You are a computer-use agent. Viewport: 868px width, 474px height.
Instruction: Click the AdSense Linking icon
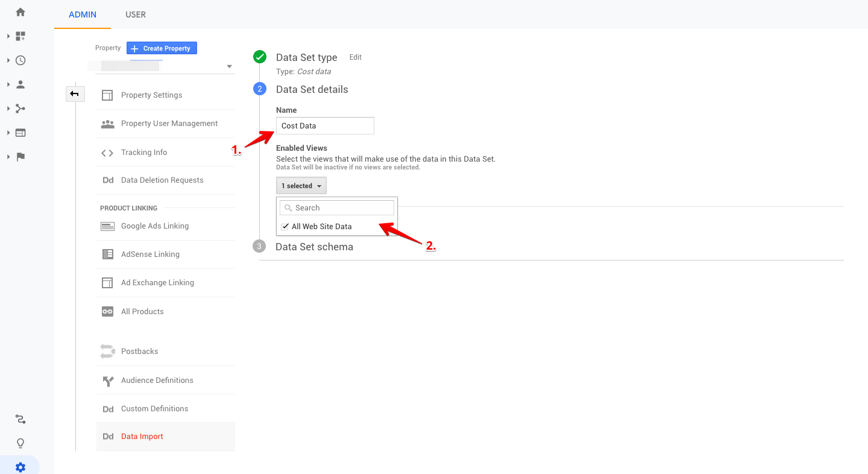pyautogui.click(x=107, y=254)
